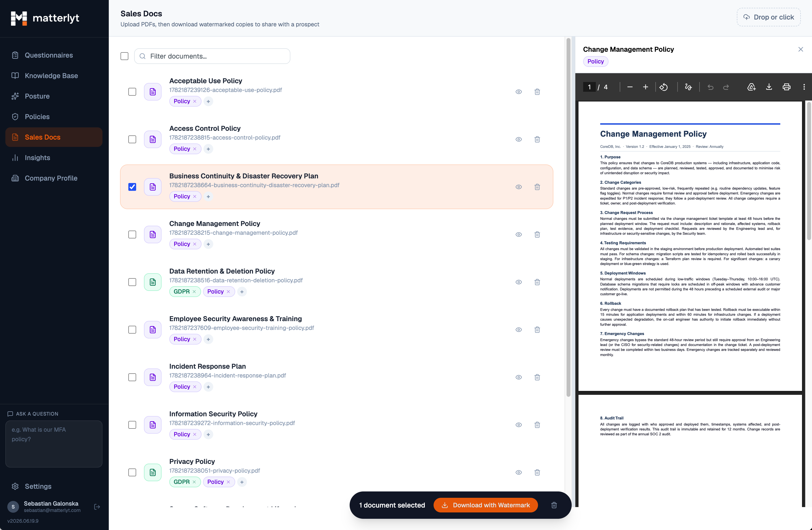Preview the Access Control Policy via eye icon
This screenshot has height=530, width=812.
tap(518, 139)
